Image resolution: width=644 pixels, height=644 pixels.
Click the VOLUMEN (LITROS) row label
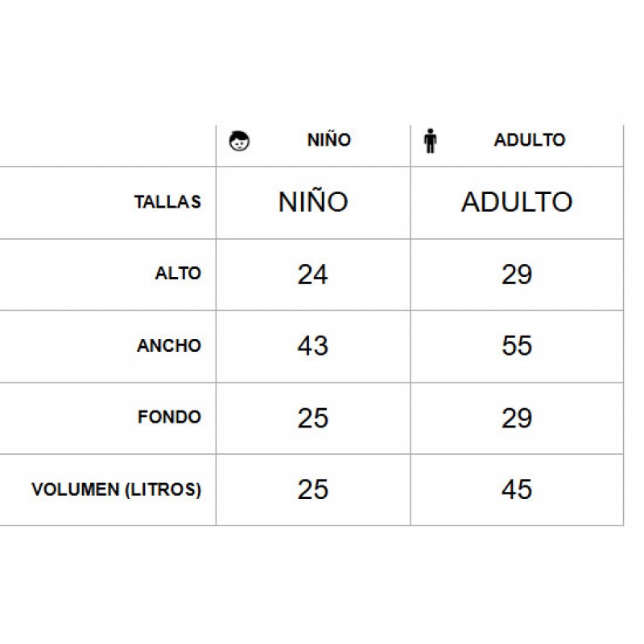tap(116, 489)
